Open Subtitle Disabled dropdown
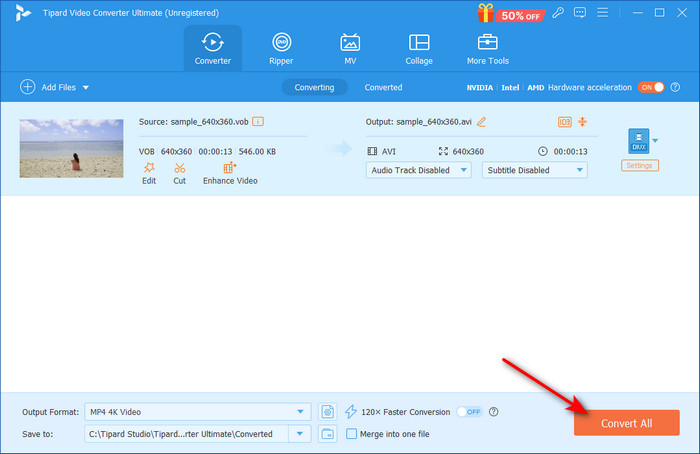This screenshot has height=454, width=700. 534,170
